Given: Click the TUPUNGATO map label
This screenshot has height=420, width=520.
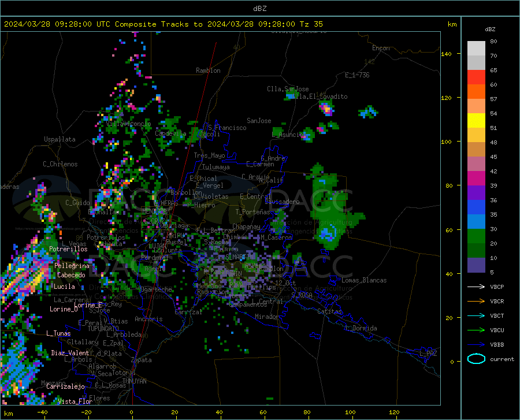Looking at the screenshot, I should pos(103,329).
